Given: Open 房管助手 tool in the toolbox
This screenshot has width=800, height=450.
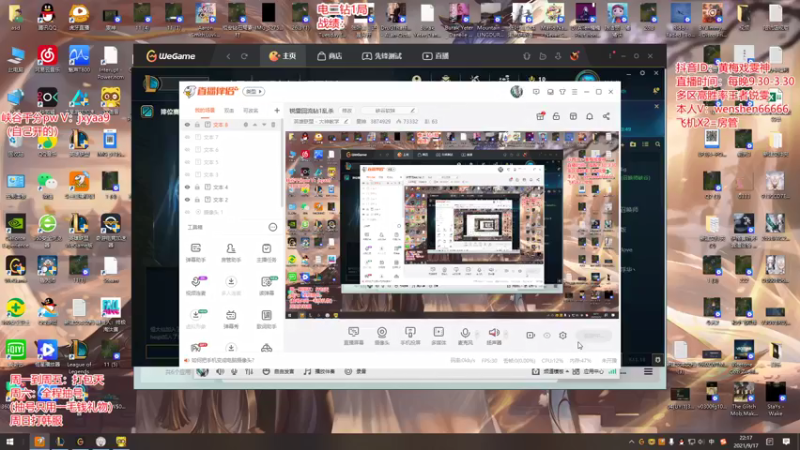Looking at the screenshot, I should (x=231, y=253).
